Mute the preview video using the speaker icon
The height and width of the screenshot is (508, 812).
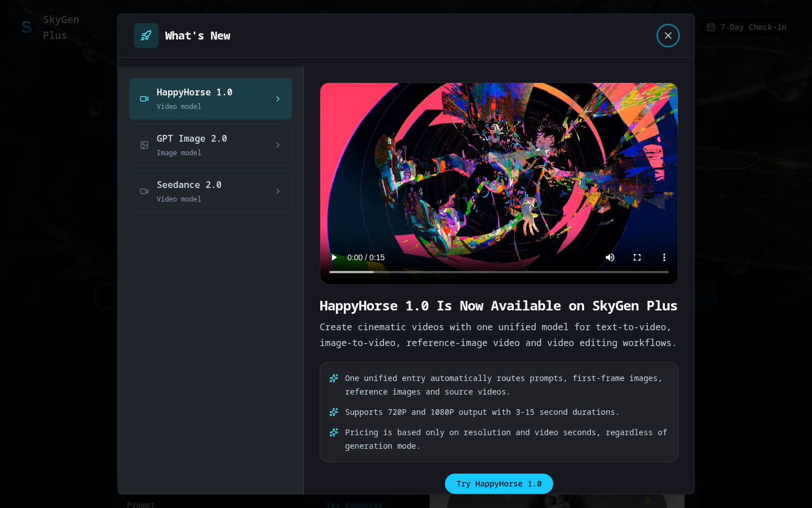coord(610,257)
